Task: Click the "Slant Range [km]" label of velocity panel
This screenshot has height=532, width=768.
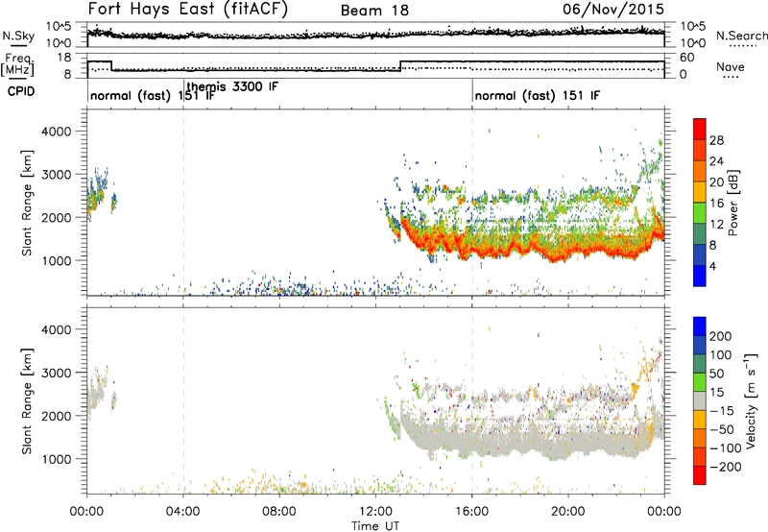Action: (x=27, y=400)
